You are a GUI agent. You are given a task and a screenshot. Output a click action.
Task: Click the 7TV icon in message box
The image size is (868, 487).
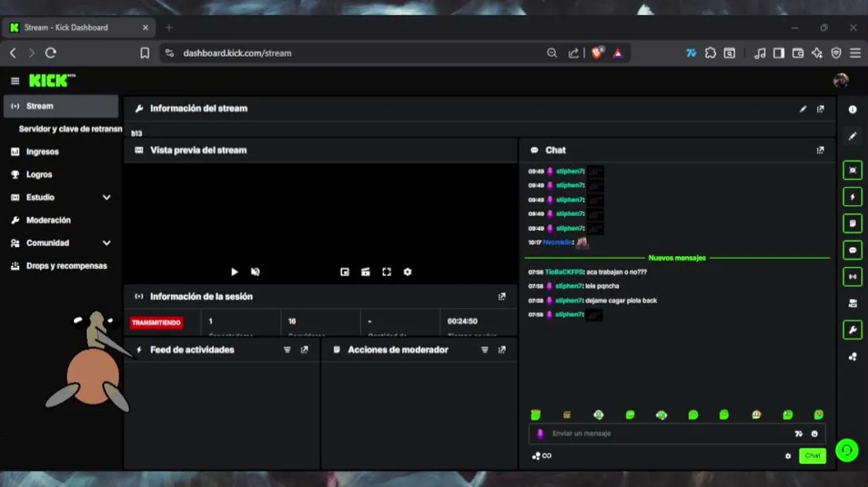coord(798,434)
